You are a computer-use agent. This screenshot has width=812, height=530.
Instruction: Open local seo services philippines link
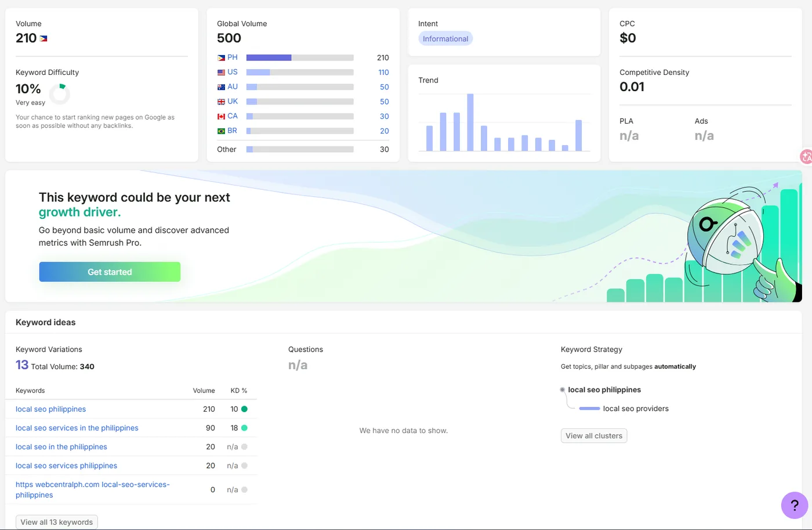tap(66, 466)
